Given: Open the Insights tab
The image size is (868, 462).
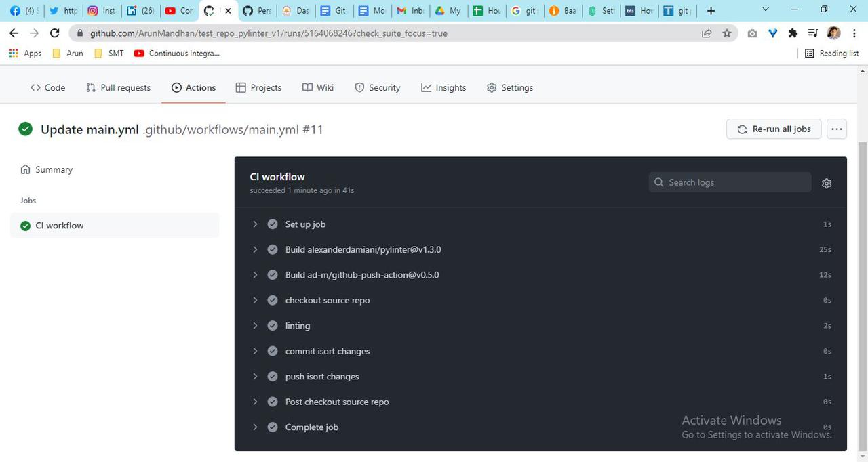Looking at the screenshot, I should point(443,87).
